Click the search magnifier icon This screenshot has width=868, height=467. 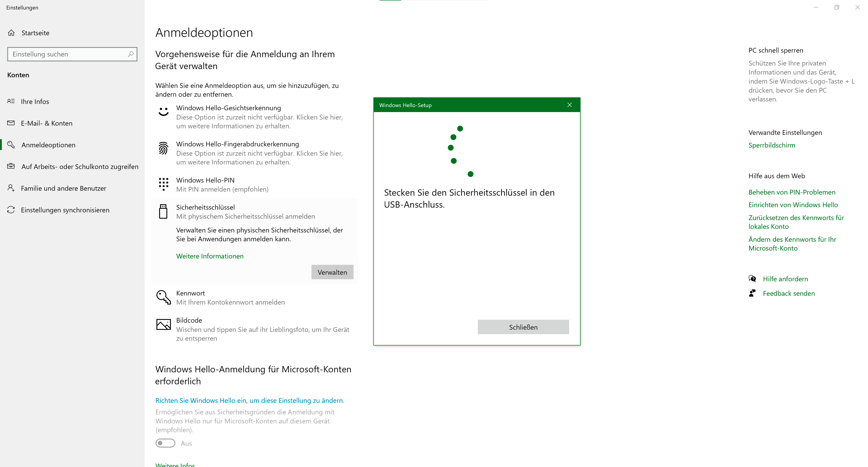tap(131, 54)
